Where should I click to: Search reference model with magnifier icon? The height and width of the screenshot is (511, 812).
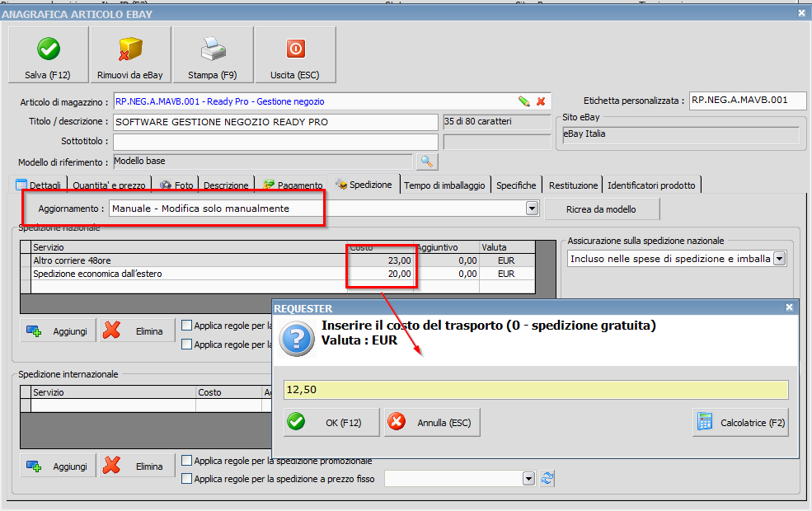tap(427, 162)
